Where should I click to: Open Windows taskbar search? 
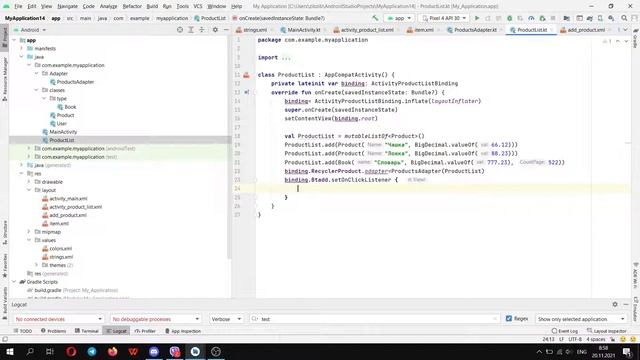[30, 351]
